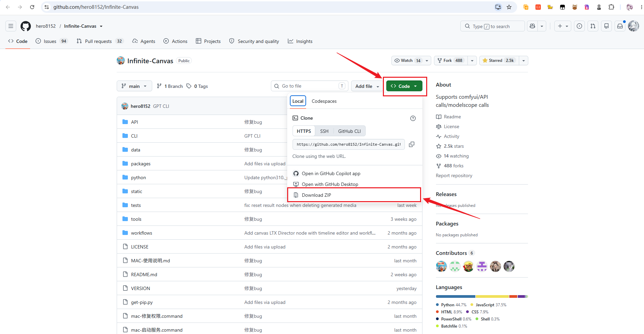Expand the main branch selector
The width and height of the screenshot is (644, 334).
pos(134,86)
